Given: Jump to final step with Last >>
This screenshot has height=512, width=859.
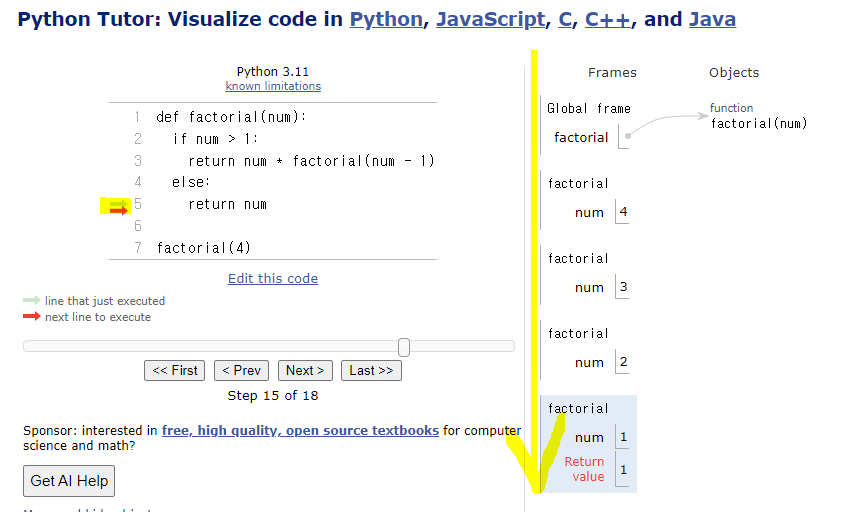Looking at the screenshot, I should click(x=371, y=370).
